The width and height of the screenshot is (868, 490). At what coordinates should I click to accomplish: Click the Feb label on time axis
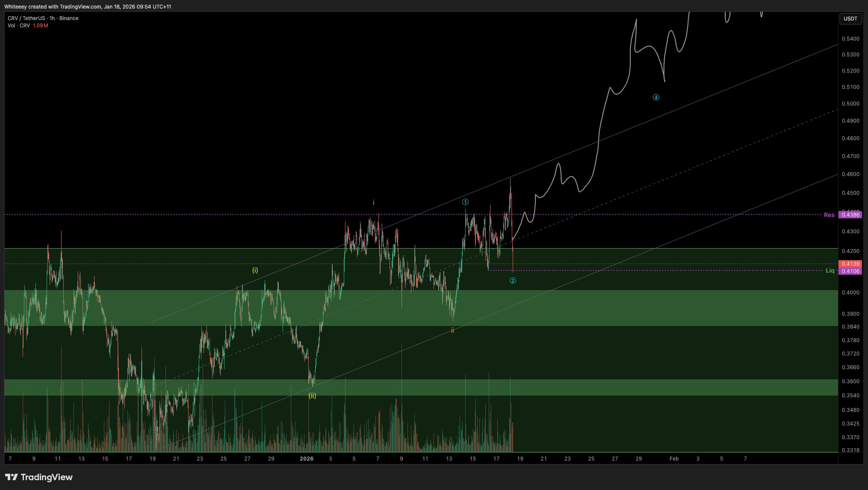[x=674, y=459]
